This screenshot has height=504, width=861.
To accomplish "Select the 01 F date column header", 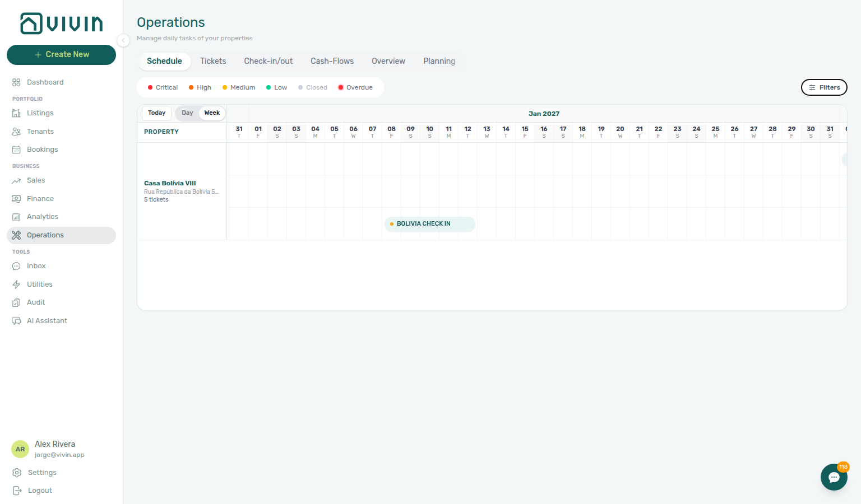I will pyautogui.click(x=258, y=132).
